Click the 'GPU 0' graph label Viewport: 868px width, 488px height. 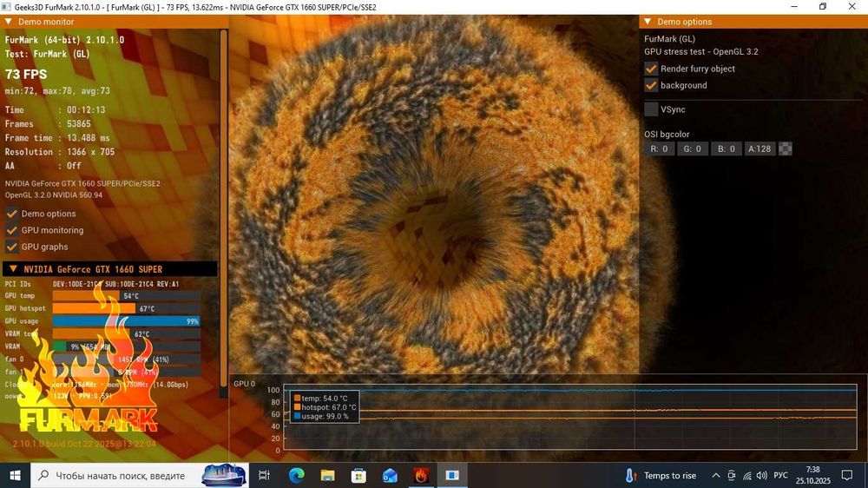244,383
